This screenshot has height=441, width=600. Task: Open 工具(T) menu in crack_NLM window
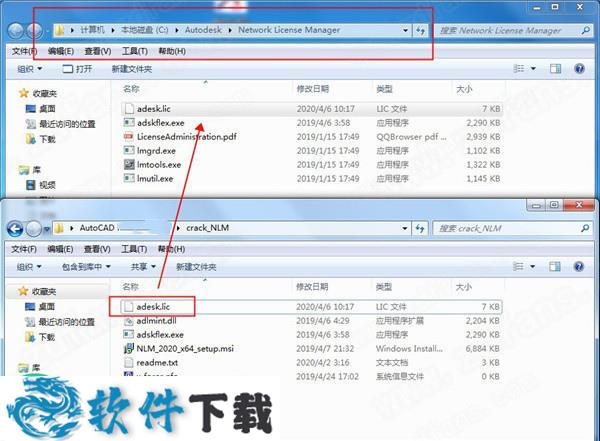pos(134,249)
